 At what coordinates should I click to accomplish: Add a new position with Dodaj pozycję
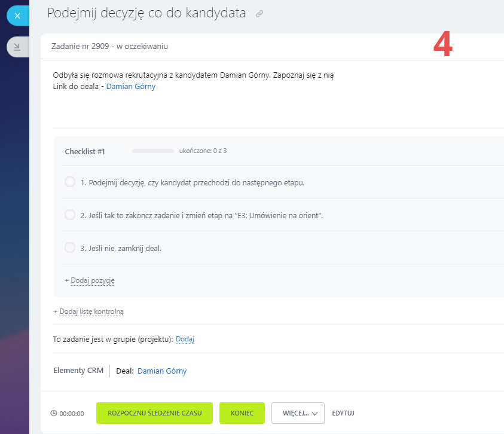[92, 280]
